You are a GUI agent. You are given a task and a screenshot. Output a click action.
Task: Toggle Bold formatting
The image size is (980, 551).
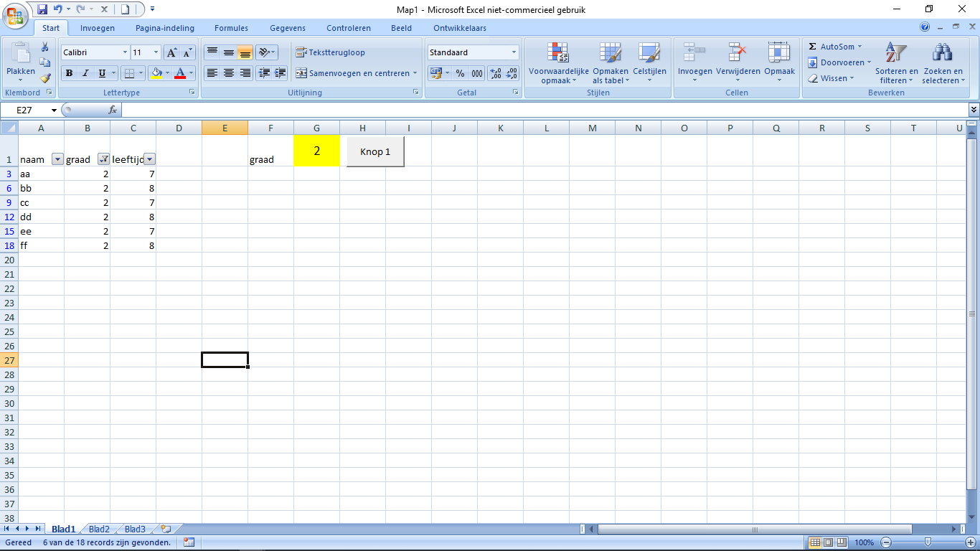tap(70, 73)
